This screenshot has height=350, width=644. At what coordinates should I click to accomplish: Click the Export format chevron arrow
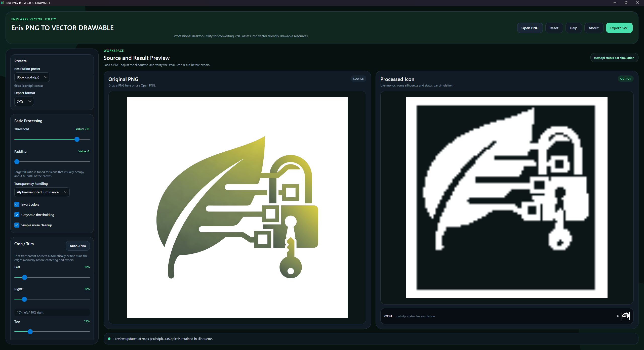(x=30, y=101)
